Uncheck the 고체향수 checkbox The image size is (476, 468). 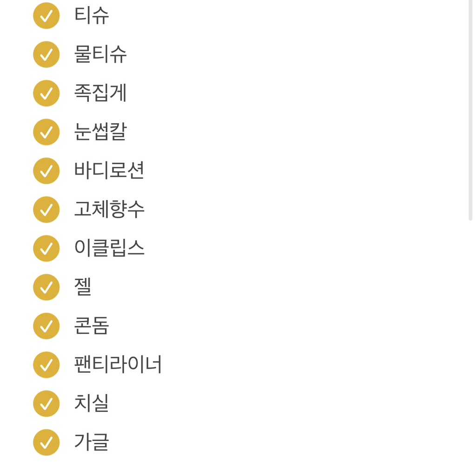pyautogui.click(x=46, y=210)
